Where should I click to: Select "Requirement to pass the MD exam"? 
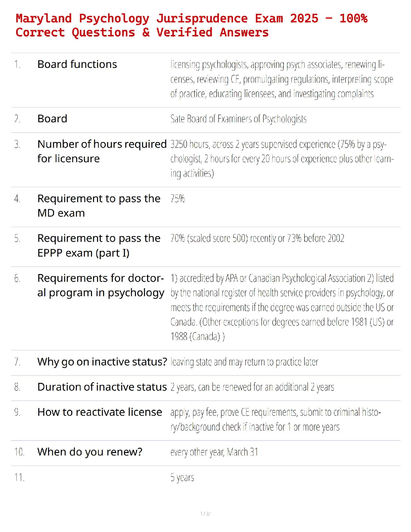click(99, 206)
